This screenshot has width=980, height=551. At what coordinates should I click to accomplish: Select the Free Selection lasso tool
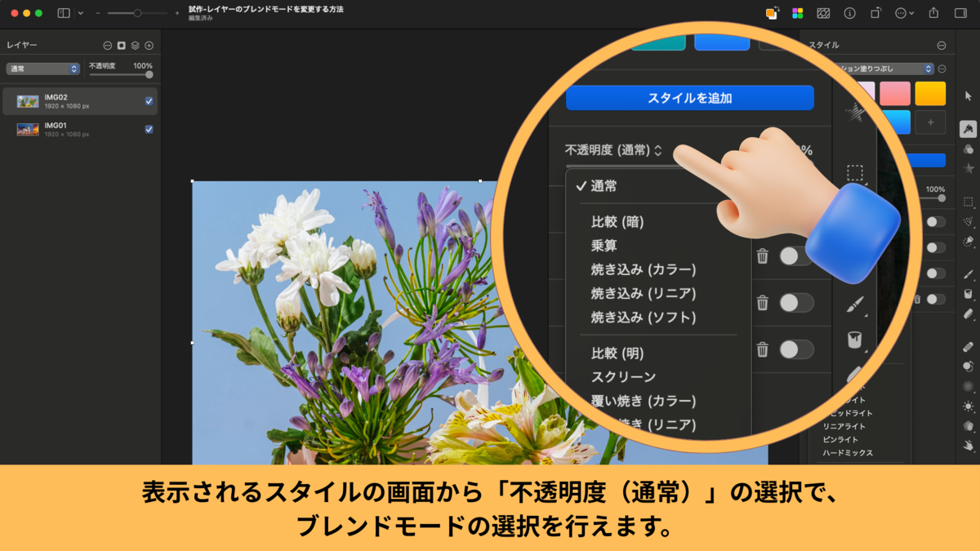(969, 221)
